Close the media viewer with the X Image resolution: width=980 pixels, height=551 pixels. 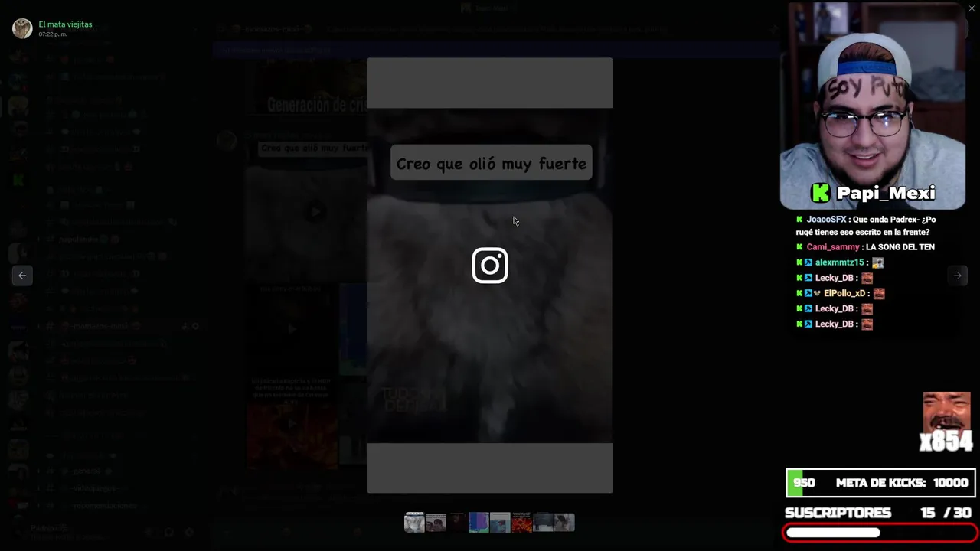pos(972,8)
